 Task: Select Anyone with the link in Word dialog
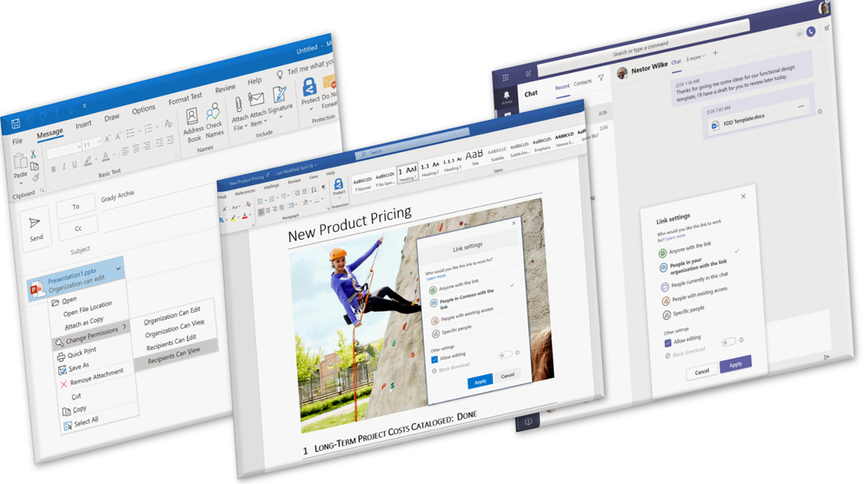454,287
